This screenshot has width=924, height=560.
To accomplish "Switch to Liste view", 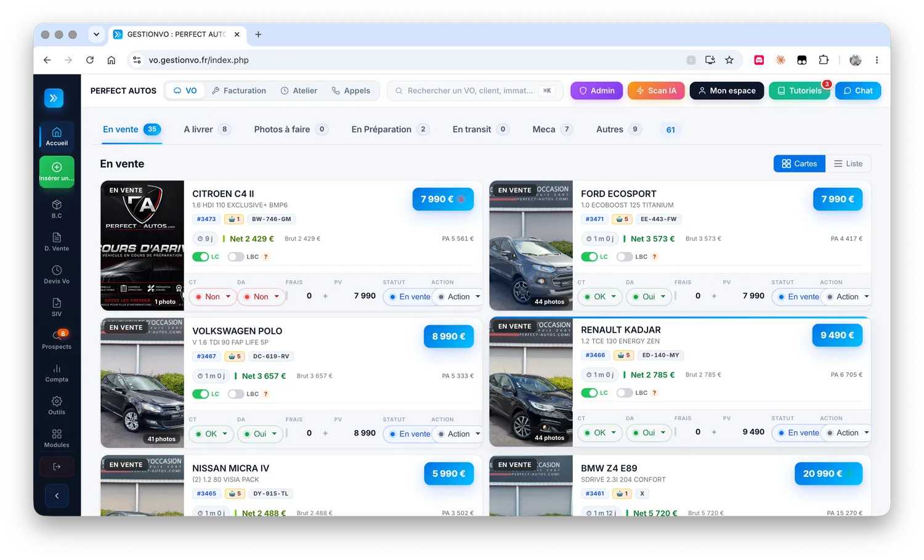I will 848,164.
